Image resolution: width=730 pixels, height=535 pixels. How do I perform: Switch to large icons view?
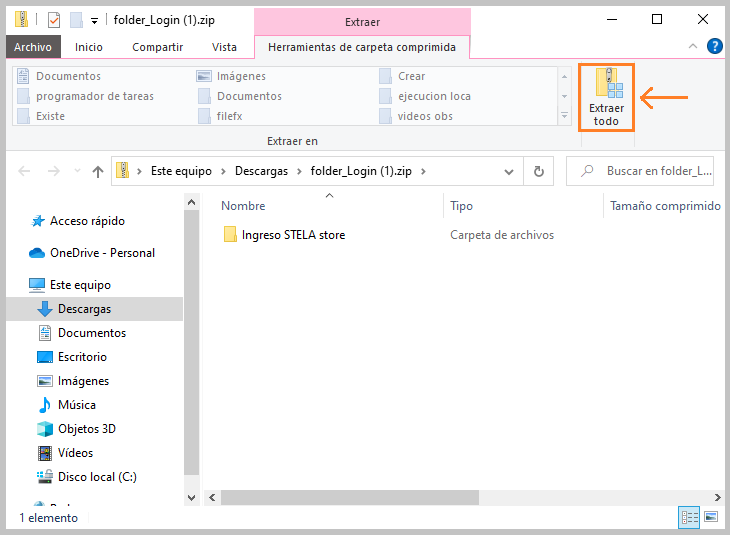710,517
